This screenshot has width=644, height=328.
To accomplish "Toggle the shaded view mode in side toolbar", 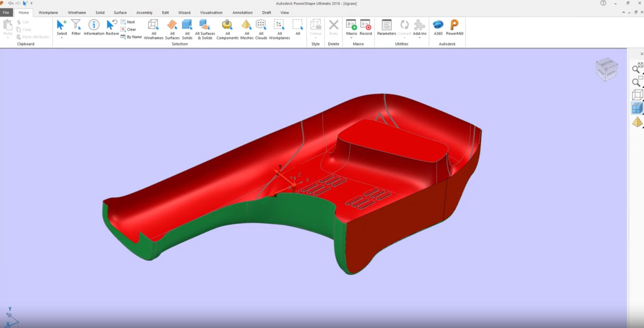I will click(637, 108).
